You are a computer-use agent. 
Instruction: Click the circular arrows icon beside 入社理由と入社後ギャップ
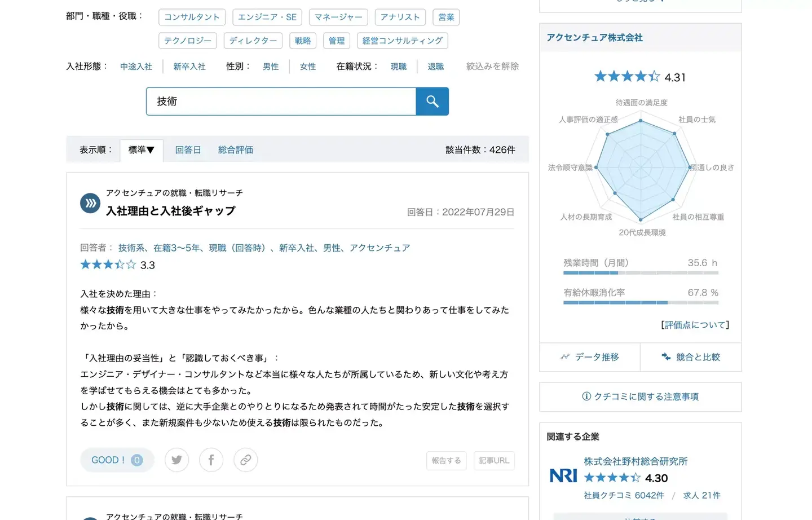(90, 203)
